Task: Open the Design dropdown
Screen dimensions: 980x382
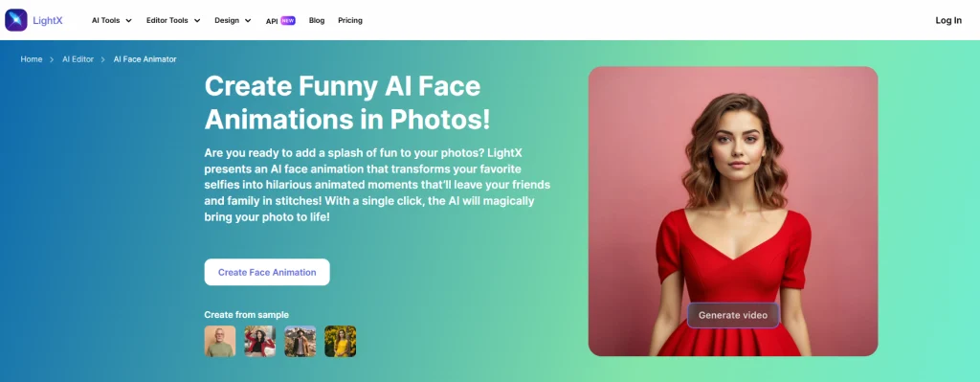Action: [233, 21]
